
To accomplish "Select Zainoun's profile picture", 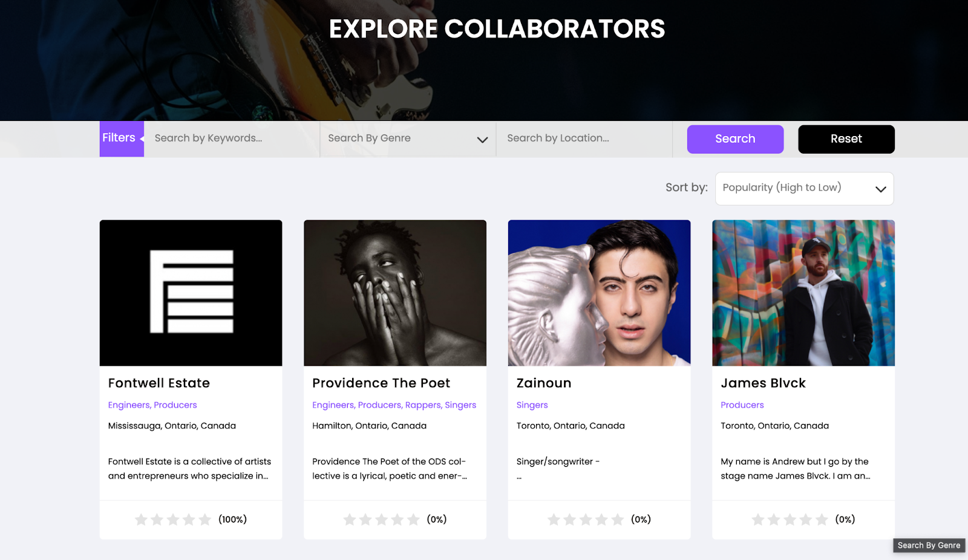I will coord(599,293).
